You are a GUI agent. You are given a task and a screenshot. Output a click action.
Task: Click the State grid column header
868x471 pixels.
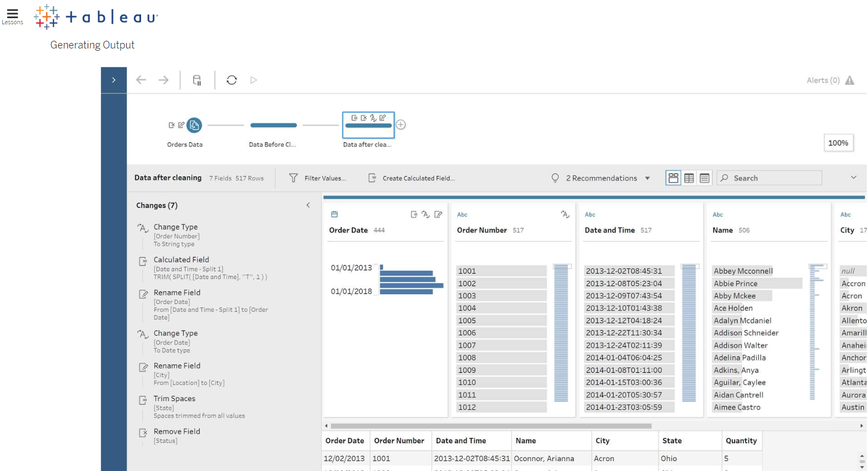(690, 441)
